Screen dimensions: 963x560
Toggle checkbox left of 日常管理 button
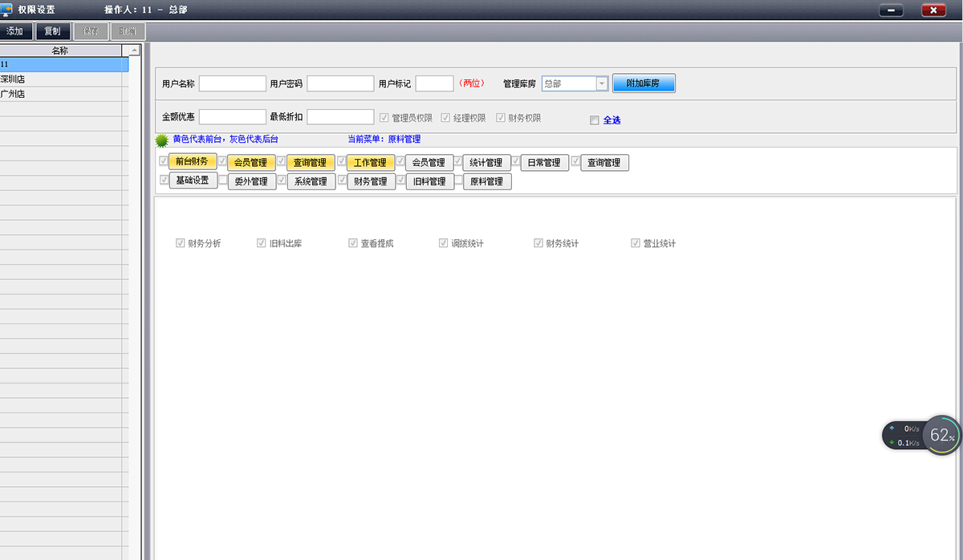516,160
